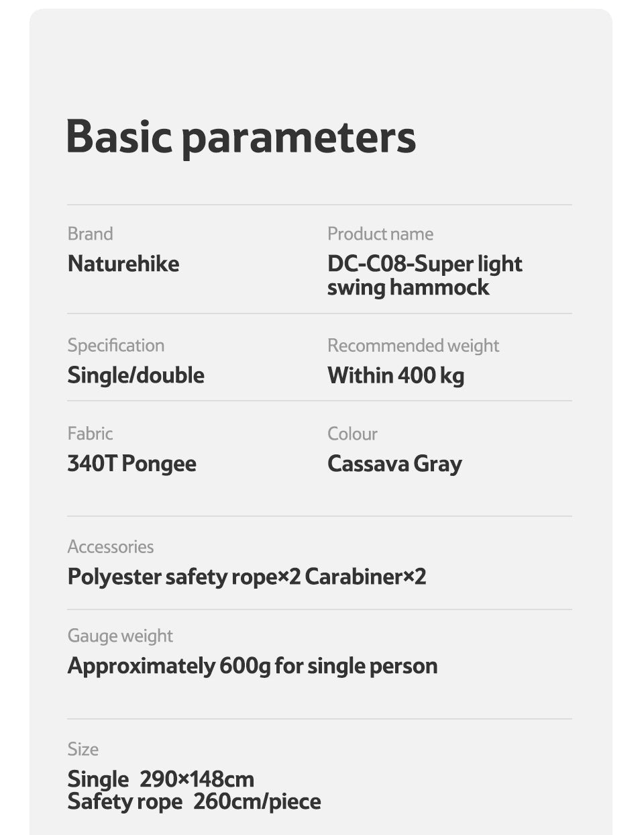Select the "Accessories" label

click(x=110, y=546)
